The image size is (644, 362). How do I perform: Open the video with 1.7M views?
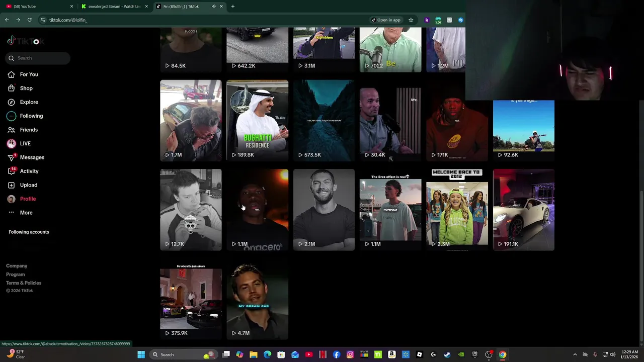click(191, 121)
